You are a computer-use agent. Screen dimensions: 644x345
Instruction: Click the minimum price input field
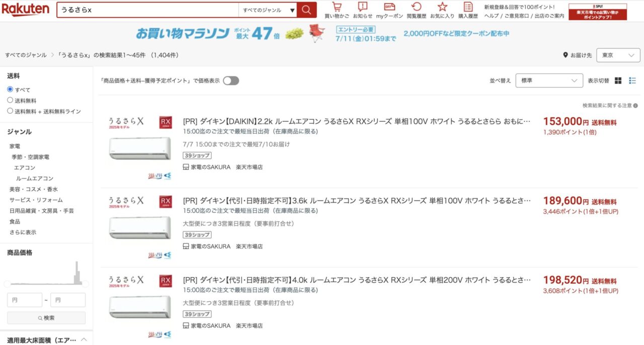click(25, 300)
